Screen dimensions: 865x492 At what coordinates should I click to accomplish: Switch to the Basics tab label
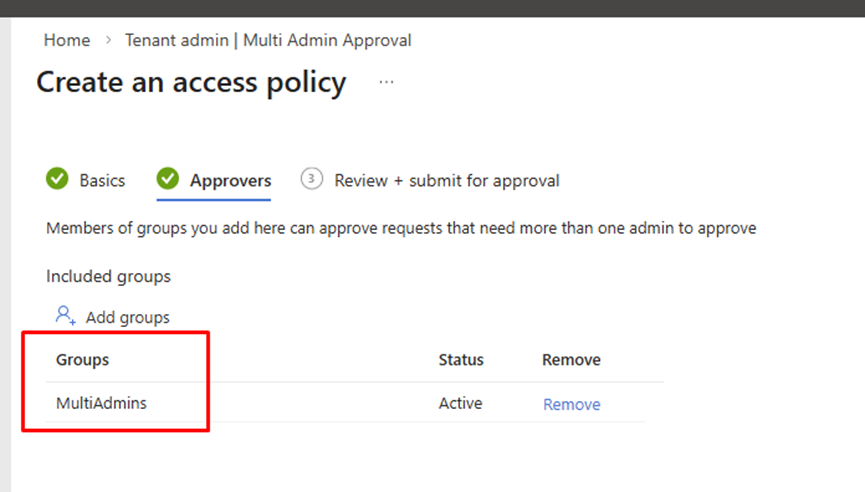click(x=102, y=181)
